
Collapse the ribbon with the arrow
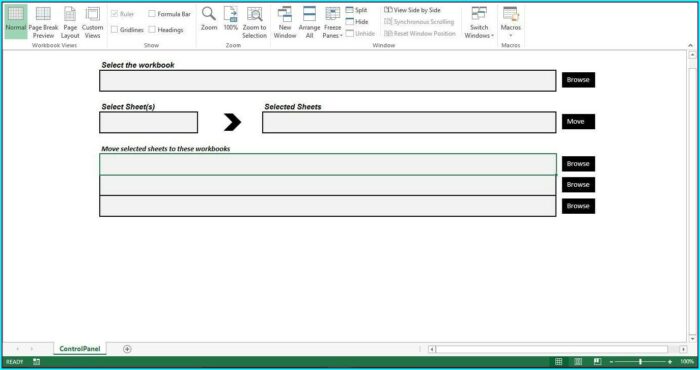pyautogui.click(x=690, y=45)
